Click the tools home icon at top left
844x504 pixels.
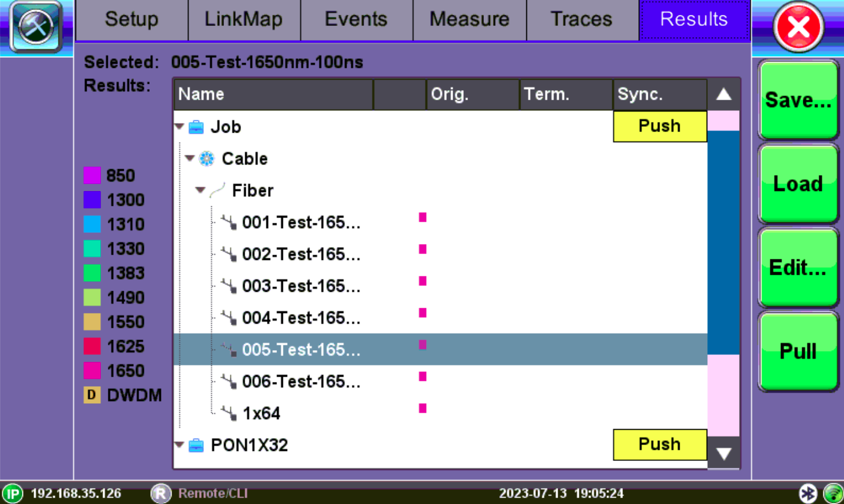(36, 27)
